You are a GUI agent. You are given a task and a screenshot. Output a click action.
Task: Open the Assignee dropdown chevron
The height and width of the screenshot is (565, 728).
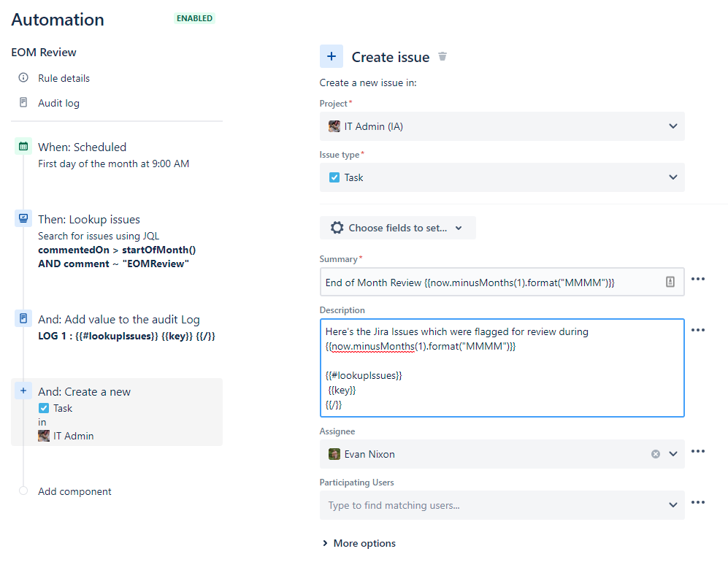click(x=673, y=454)
